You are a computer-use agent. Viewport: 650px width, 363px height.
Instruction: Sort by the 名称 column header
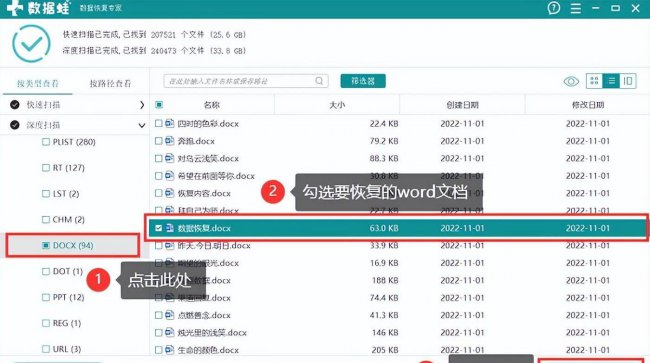tap(212, 105)
